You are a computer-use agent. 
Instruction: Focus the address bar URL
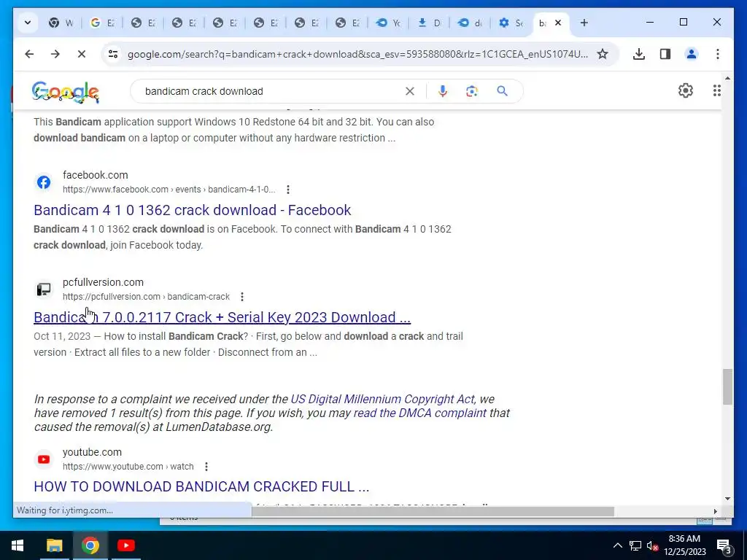(x=357, y=54)
